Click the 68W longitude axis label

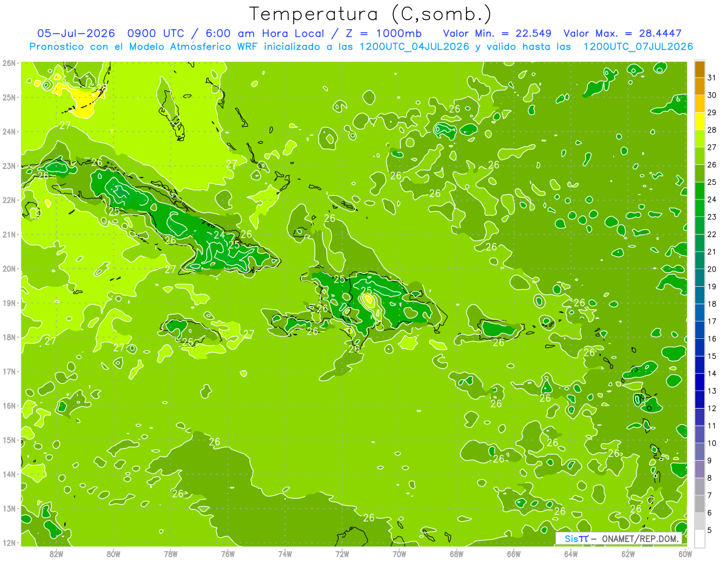[456, 554]
